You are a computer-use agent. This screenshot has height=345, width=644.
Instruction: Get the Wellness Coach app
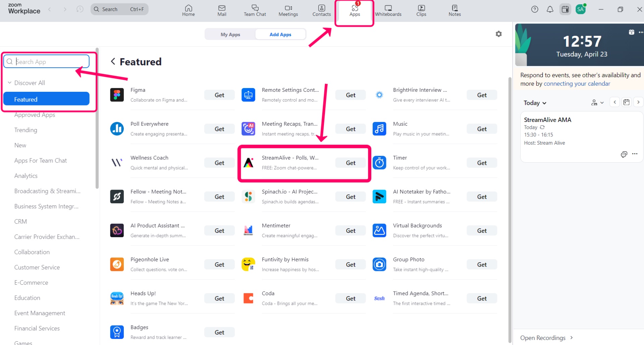tap(219, 163)
